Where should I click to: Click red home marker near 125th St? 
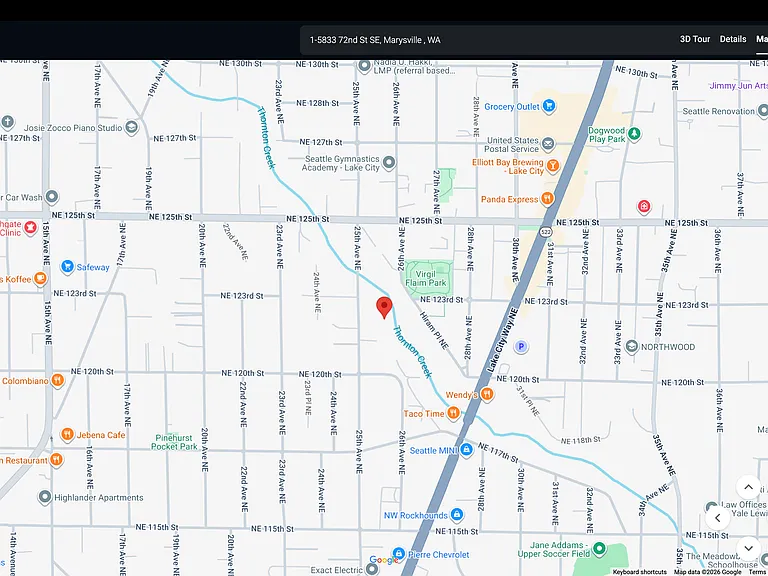(644, 207)
